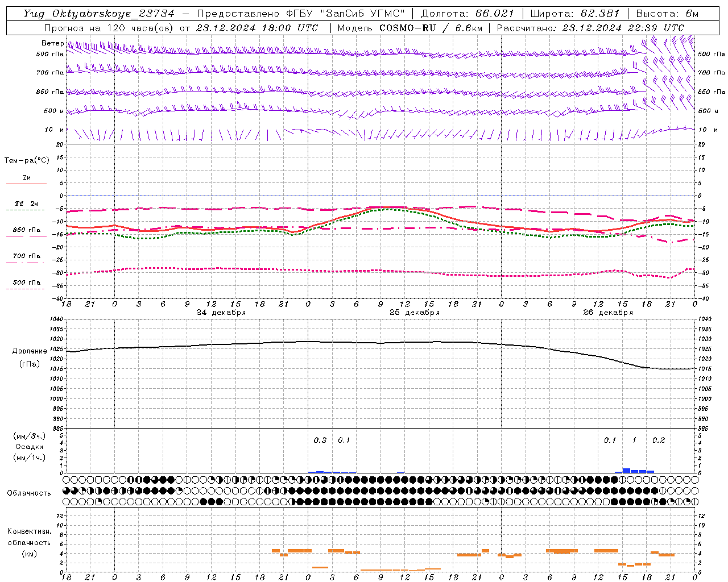Click the forecast start 23.12.2024 18:00 UTC
The width and height of the screenshot is (728, 582).
coord(257,28)
